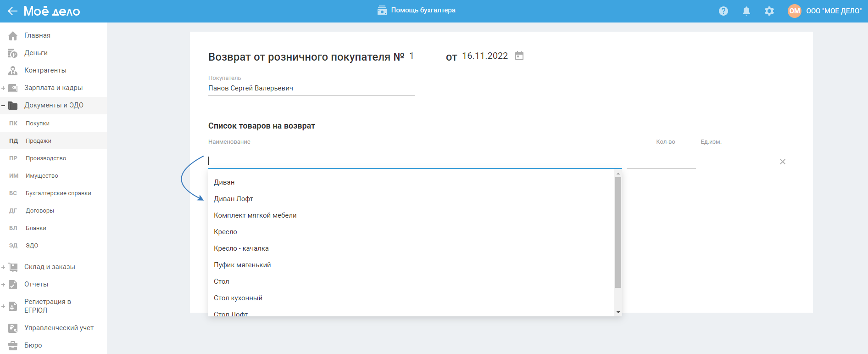Image resolution: width=868 pixels, height=354 pixels.
Task: Click the Зарплата и кадры icon
Action: tap(13, 88)
